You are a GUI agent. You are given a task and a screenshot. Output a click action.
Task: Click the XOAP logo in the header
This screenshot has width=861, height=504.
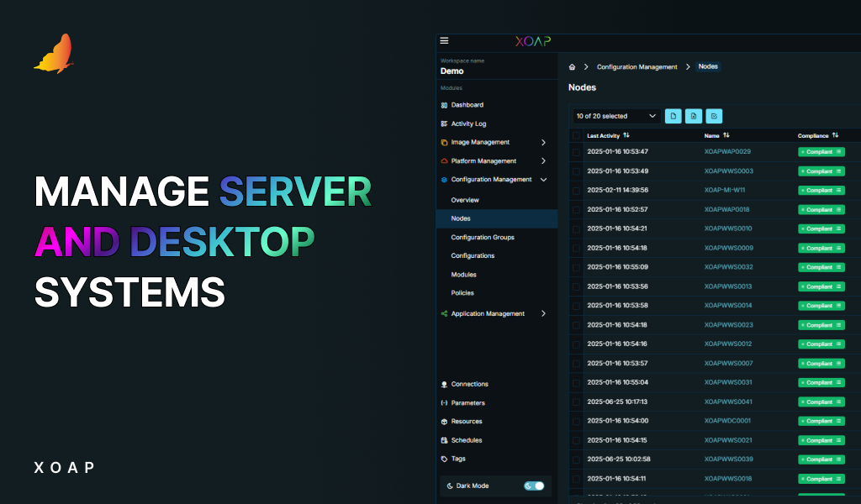click(x=532, y=41)
